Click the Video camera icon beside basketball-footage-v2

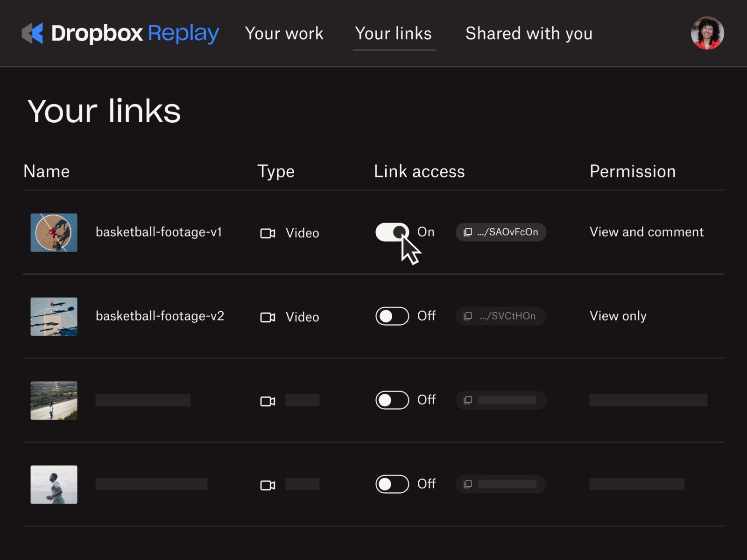coord(267,317)
